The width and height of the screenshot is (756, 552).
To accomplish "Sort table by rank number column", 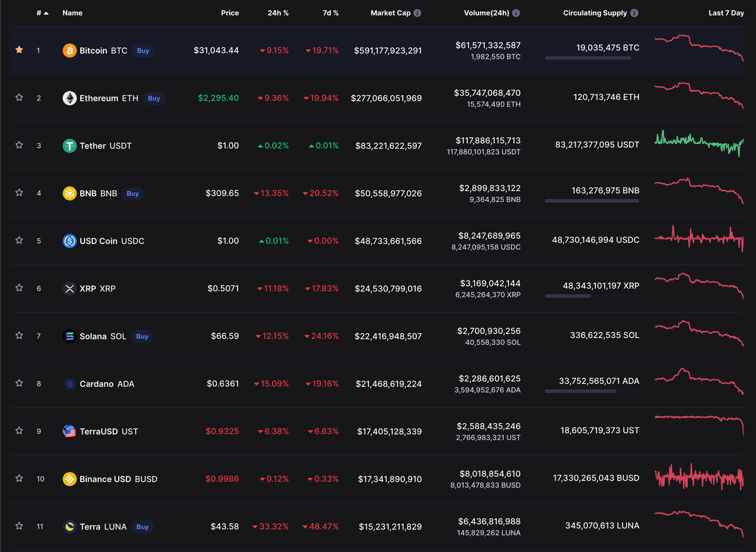I will (43, 13).
